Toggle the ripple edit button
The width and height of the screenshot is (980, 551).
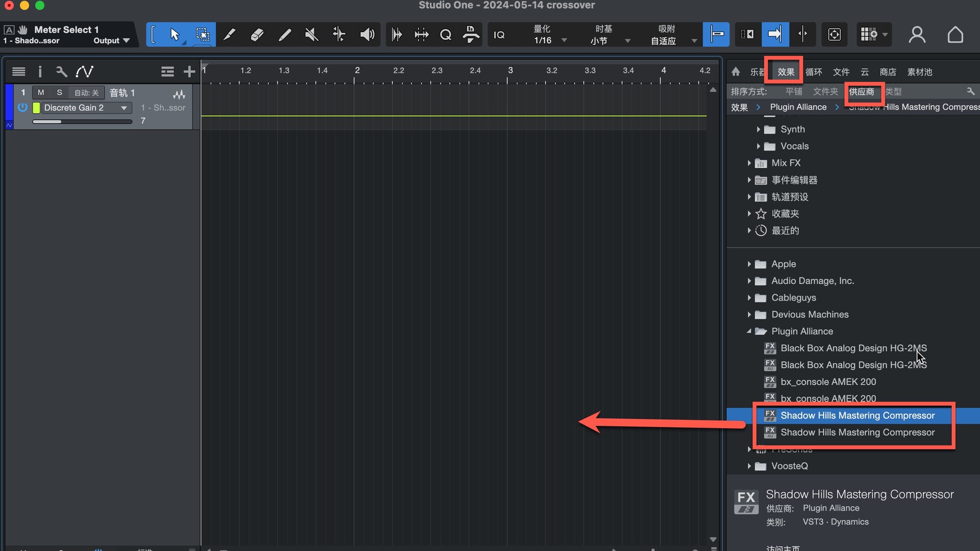coord(747,35)
